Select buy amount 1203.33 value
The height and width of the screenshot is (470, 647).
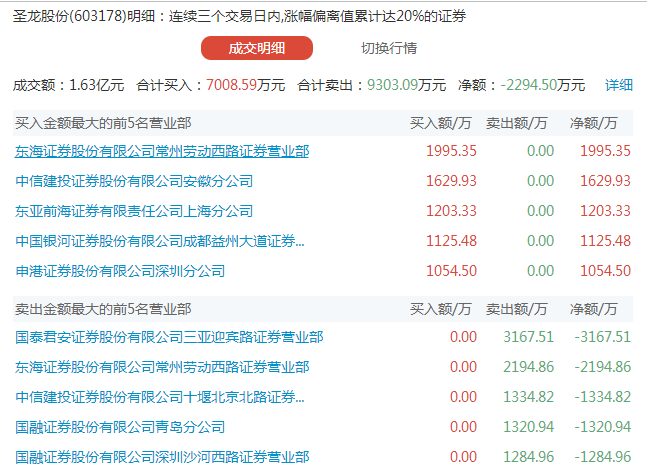click(x=451, y=211)
